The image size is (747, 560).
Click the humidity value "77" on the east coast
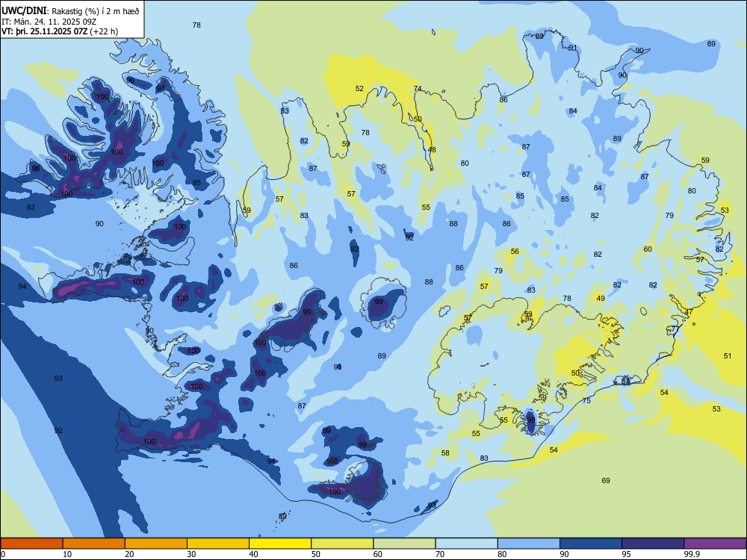click(675, 329)
